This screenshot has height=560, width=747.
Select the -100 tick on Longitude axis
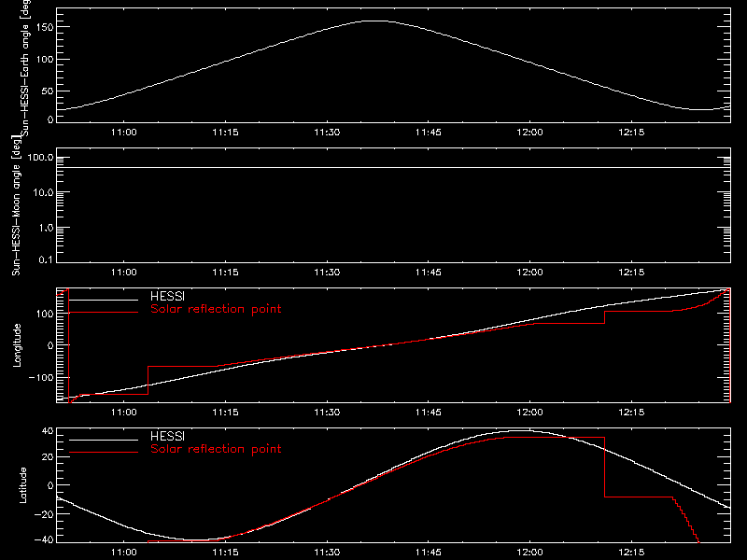[41, 377]
